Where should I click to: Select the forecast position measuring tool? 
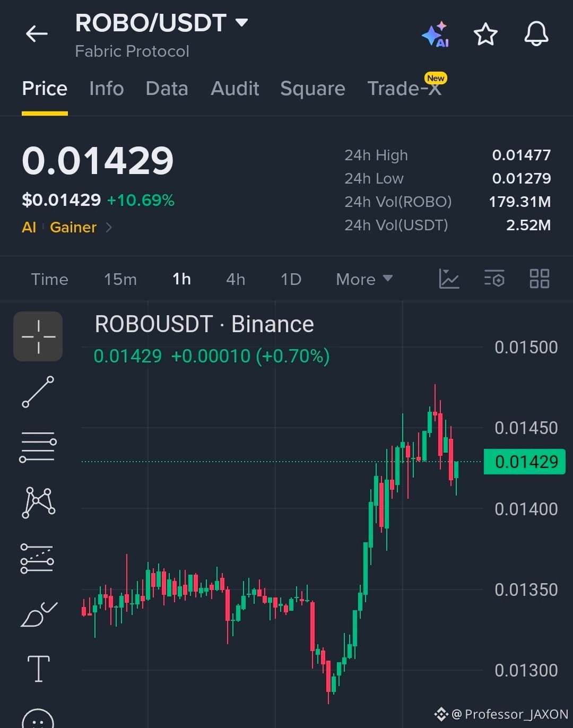point(37,558)
